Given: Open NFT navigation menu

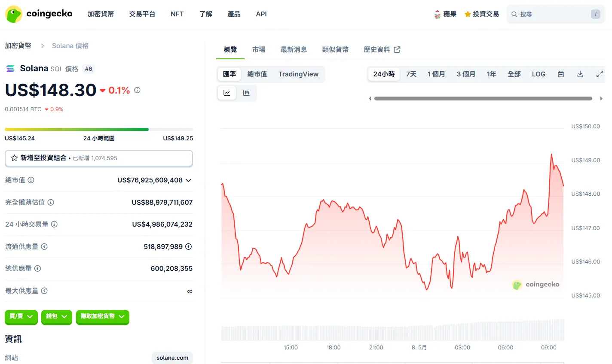Looking at the screenshot, I should pyautogui.click(x=177, y=14).
